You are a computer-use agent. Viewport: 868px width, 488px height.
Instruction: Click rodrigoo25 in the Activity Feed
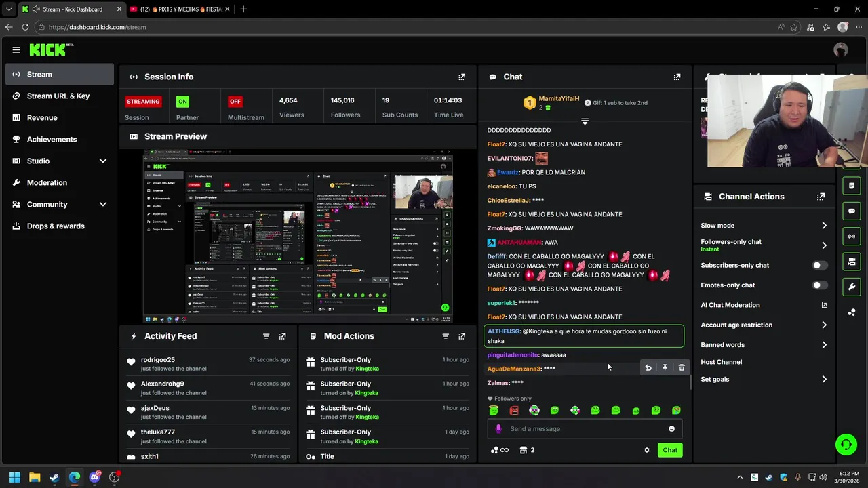[x=157, y=360]
